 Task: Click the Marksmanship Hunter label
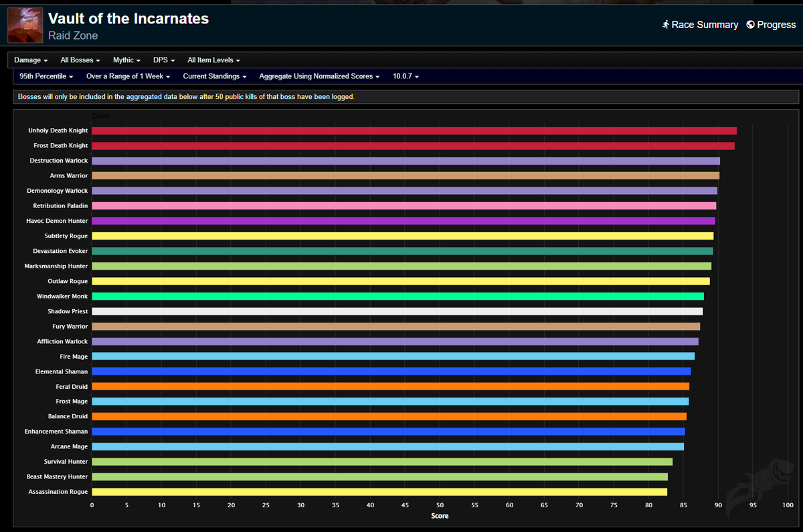click(x=56, y=266)
